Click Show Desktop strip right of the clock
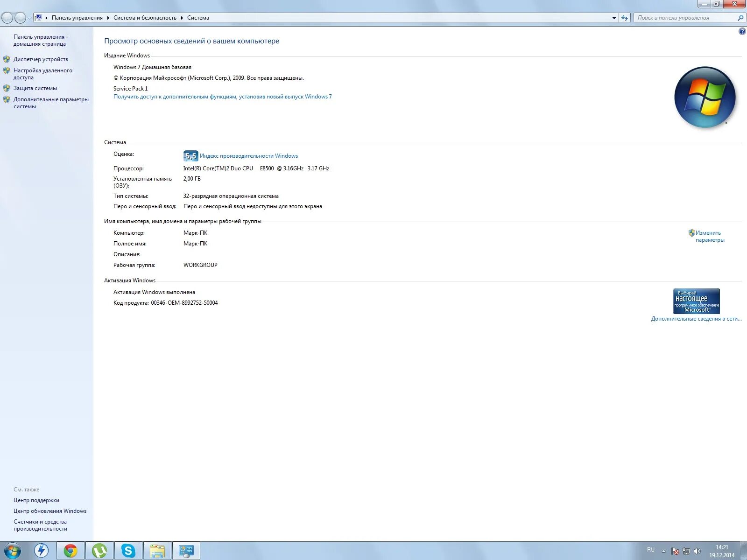Screen dimensions: 747x560 743,551
